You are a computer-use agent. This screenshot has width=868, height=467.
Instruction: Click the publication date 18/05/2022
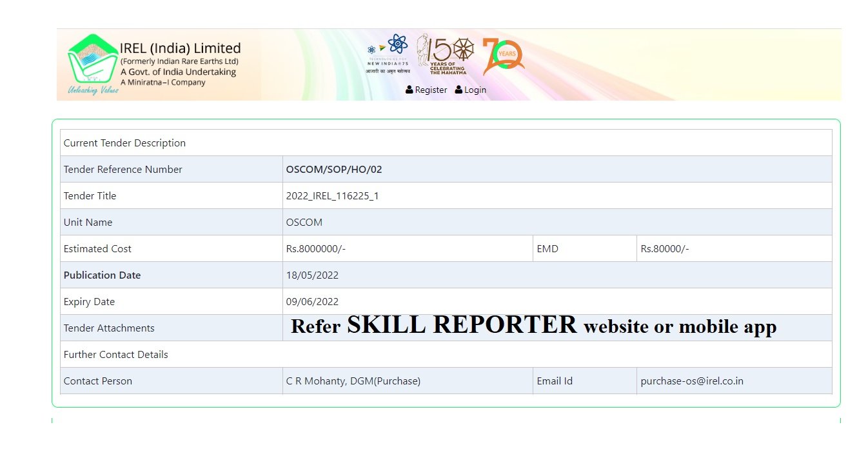[312, 275]
